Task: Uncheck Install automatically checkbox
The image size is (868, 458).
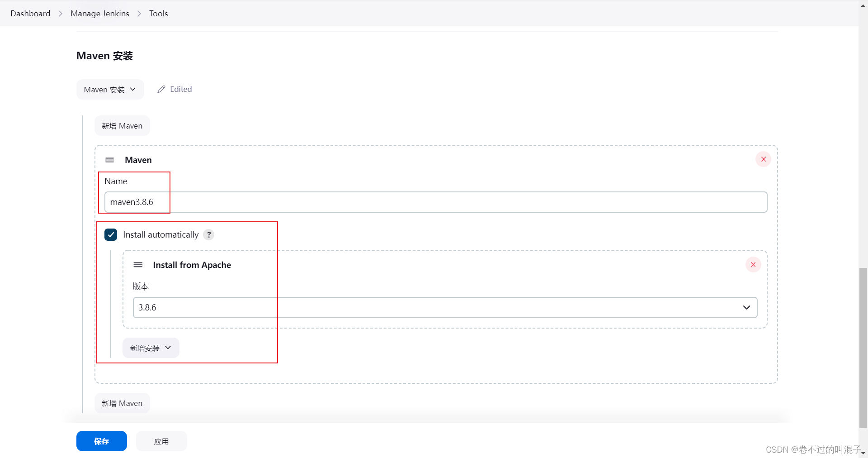Action: click(x=111, y=235)
